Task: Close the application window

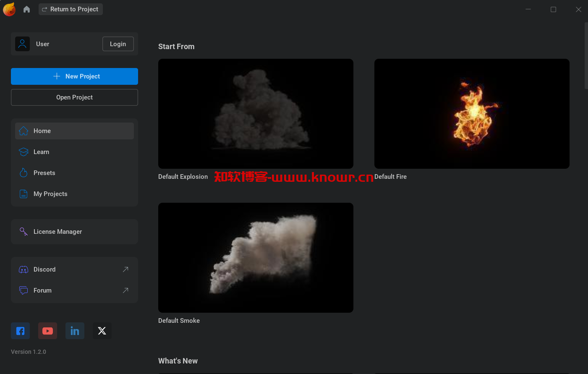Action: click(x=578, y=9)
